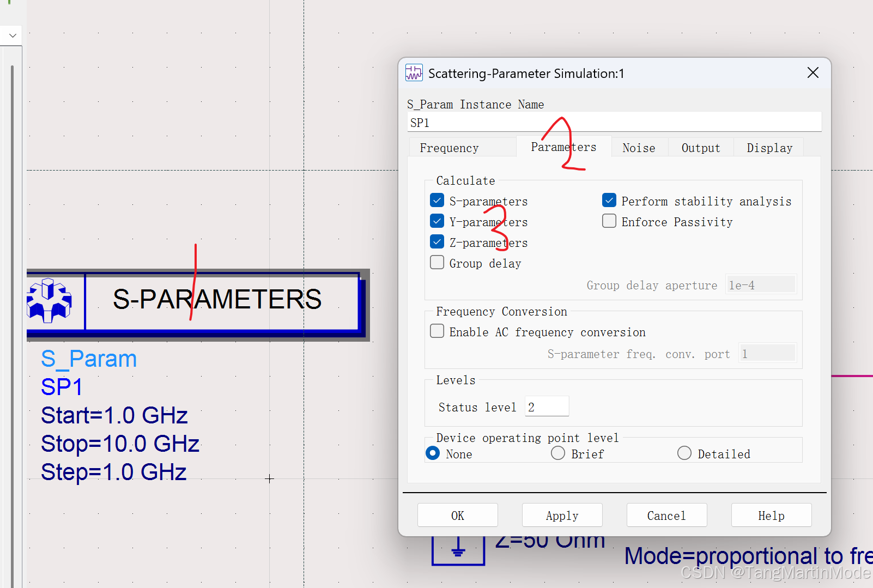Click the Mode=proportional to freq text
This screenshot has width=873, height=588.
(749, 556)
